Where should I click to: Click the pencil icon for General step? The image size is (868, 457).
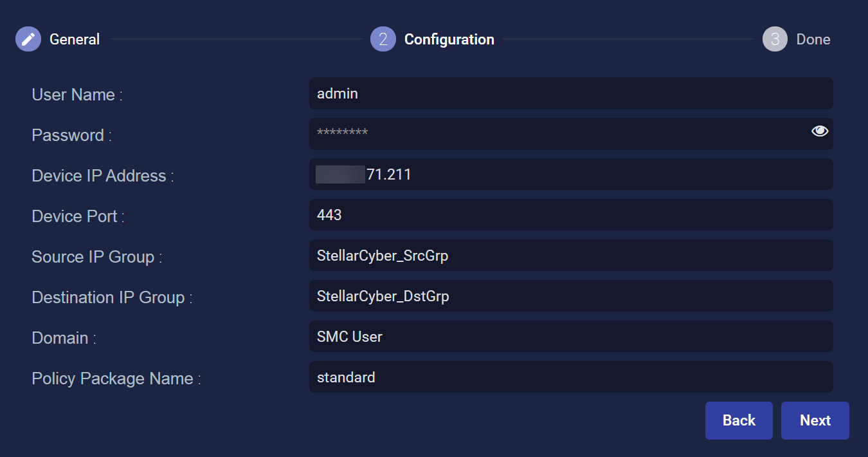(28, 39)
